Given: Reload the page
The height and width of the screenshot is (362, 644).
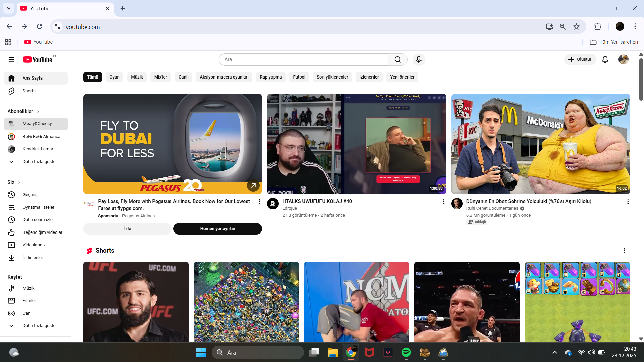Looking at the screenshot, I should point(40,27).
